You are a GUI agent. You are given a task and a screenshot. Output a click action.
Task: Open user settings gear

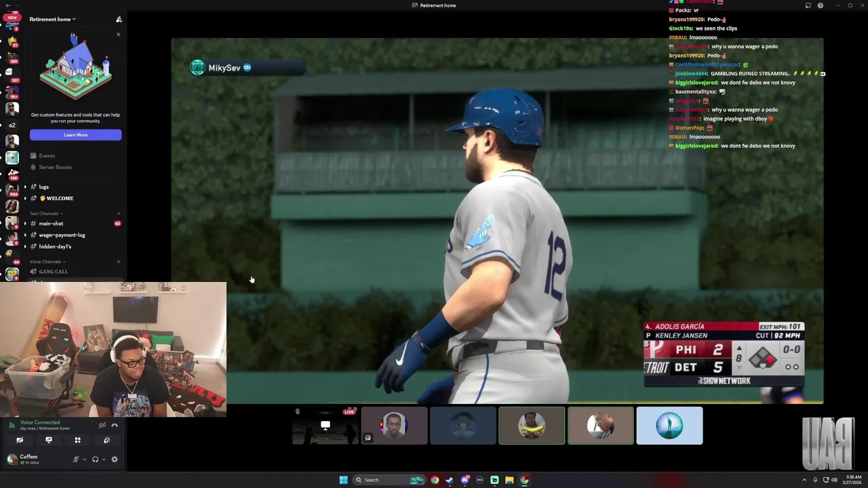pyautogui.click(x=115, y=460)
